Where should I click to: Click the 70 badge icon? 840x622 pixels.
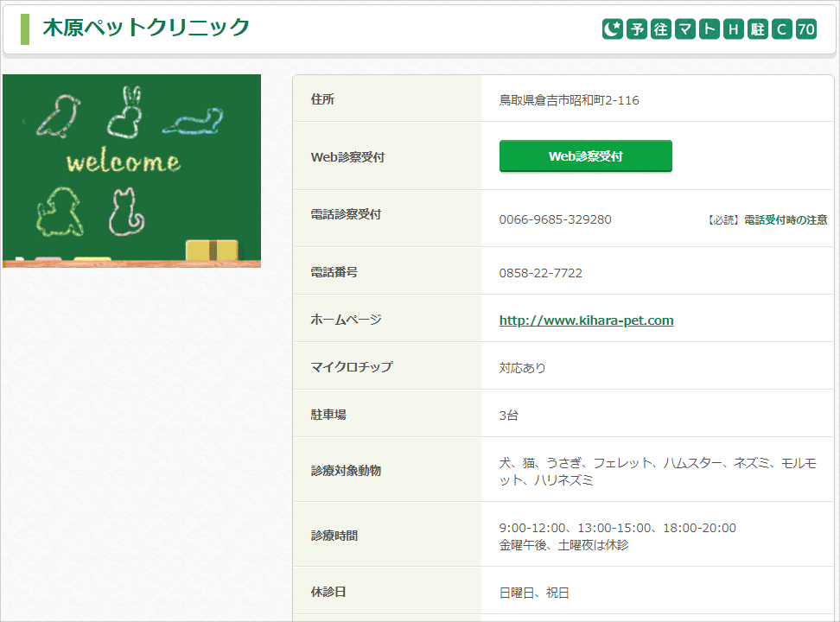click(806, 29)
